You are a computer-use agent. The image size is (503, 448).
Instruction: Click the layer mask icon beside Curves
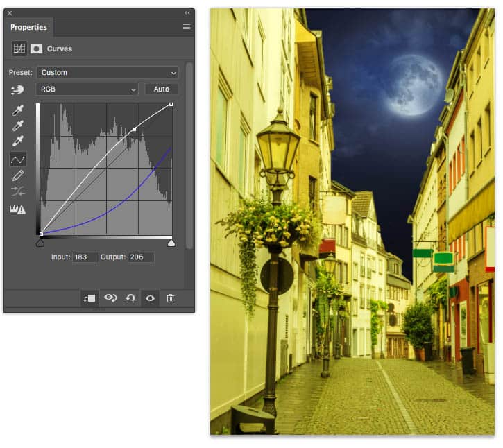(36, 49)
